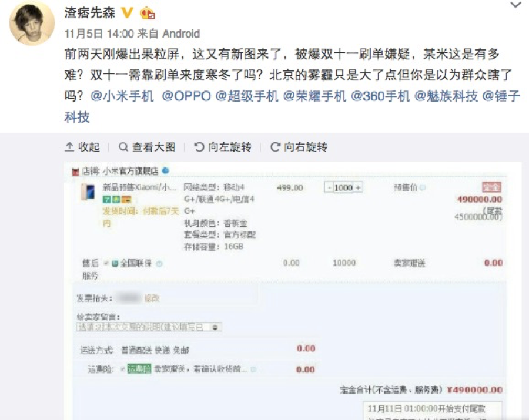Expand the post options chevron menu
This screenshot has width=529, height=420.
(x=515, y=5)
